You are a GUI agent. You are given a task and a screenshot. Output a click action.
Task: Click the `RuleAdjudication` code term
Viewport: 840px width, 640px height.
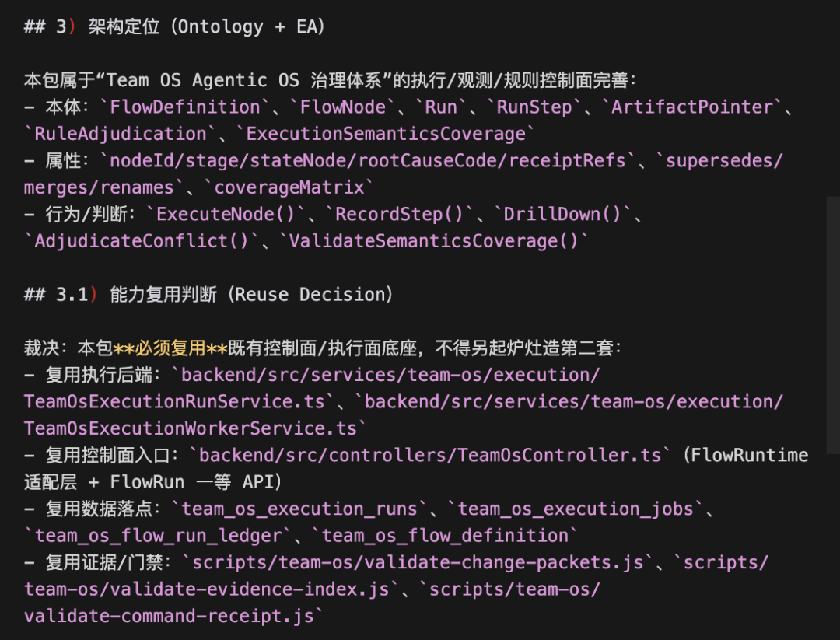pyautogui.click(x=121, y=134)
